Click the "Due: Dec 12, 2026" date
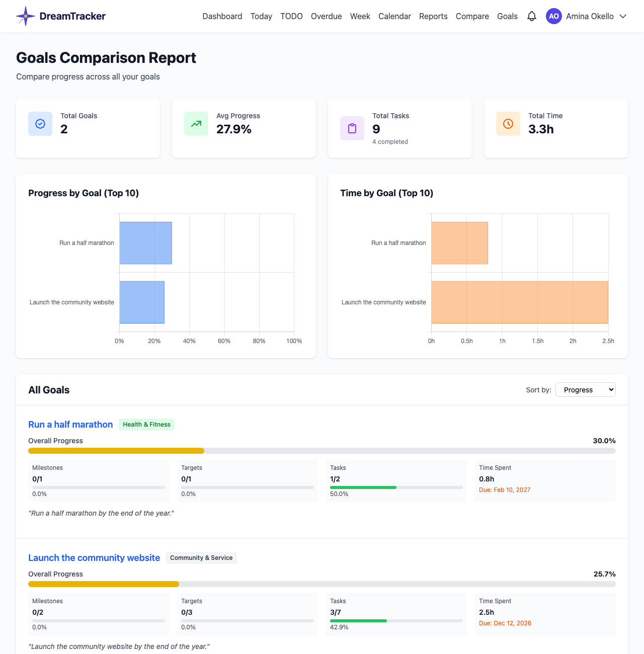Viewport: 644px width, 654px height. click(x=505, y=623)
